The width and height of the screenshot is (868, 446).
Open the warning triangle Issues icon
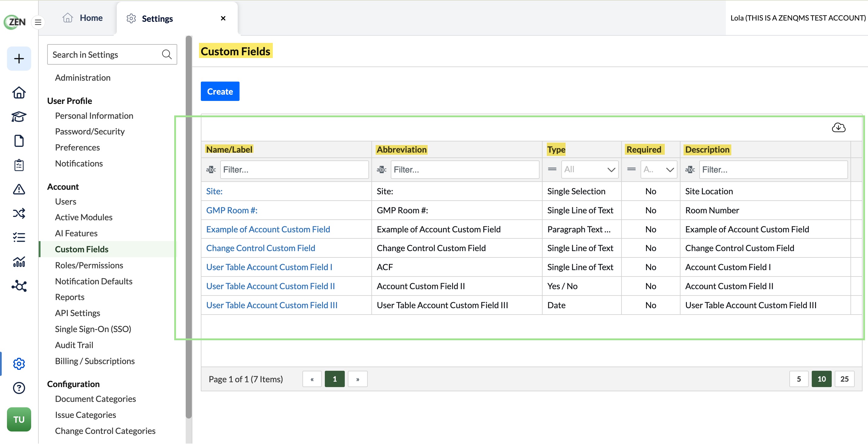[x=19, y=189]
